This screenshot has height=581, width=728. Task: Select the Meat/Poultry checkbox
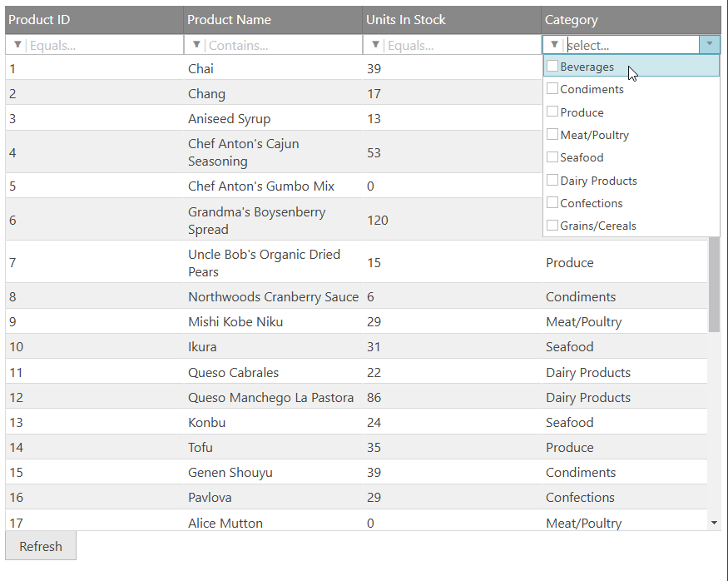click(x=552, y=135)
